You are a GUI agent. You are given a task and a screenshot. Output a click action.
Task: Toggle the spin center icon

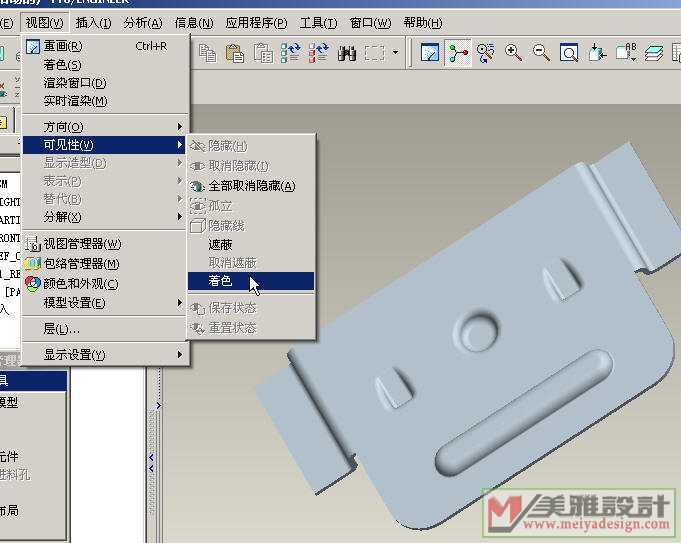(458, 53)
